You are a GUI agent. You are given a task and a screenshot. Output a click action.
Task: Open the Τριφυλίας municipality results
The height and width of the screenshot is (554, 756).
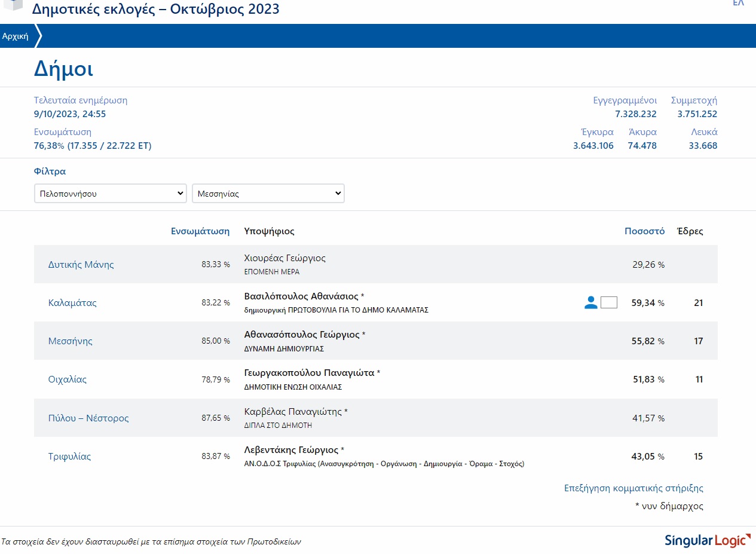point(69,457)
